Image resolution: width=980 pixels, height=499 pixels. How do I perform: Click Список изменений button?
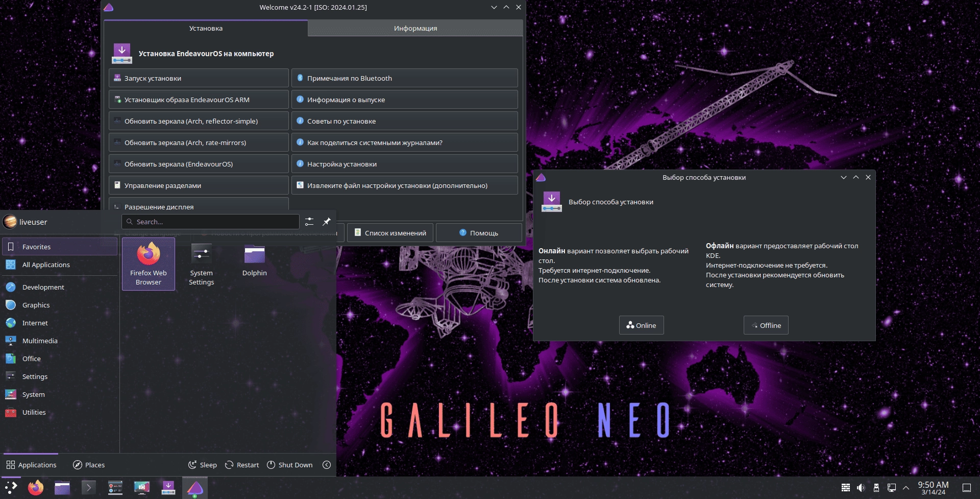click(x=390, y=233)
